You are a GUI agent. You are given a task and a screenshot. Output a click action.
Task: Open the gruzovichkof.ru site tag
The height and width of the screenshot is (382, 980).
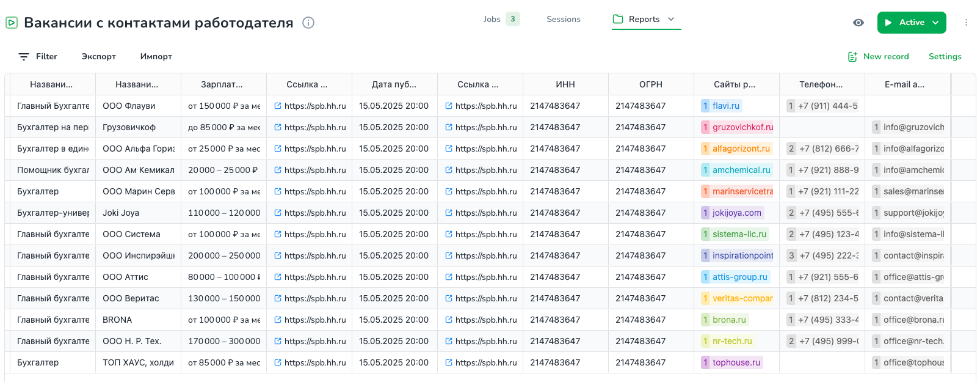pyautogui.click(x=738, y=127)
